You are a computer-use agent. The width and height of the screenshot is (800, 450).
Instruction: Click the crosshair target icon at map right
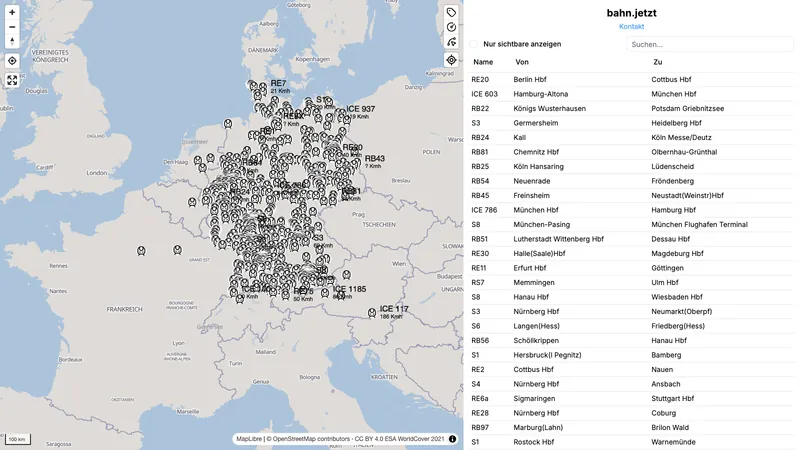(451, 60)
